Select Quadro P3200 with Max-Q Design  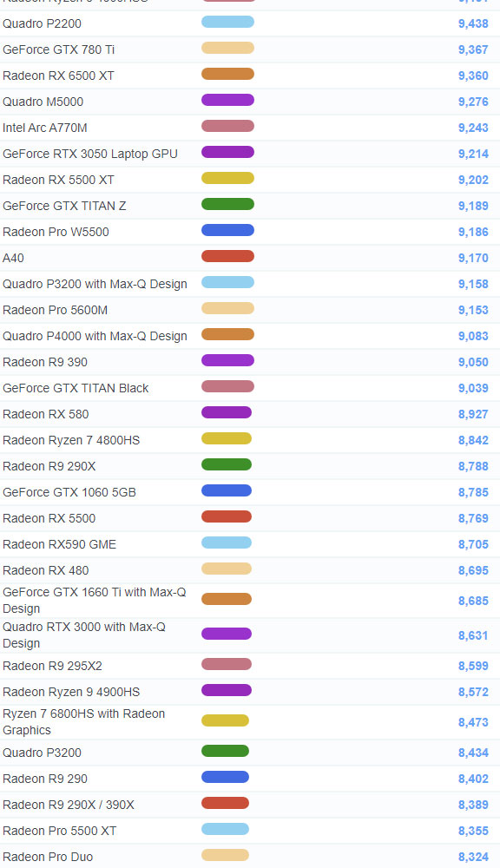[95, 284]
